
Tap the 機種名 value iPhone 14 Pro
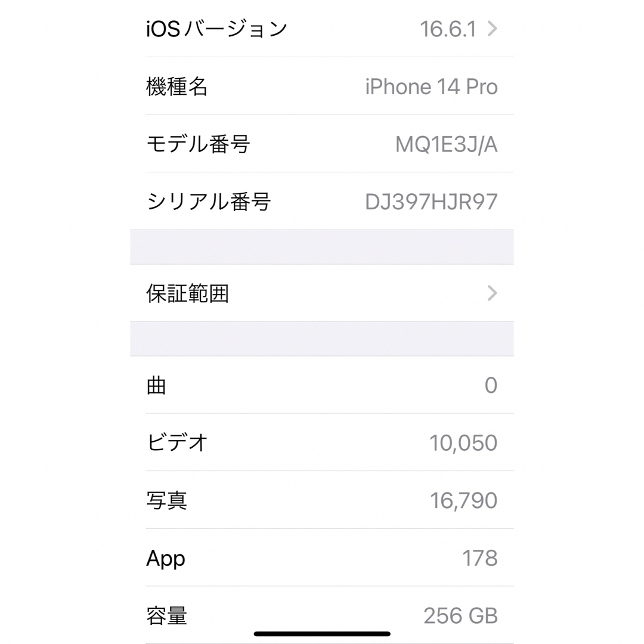[431, 86]
